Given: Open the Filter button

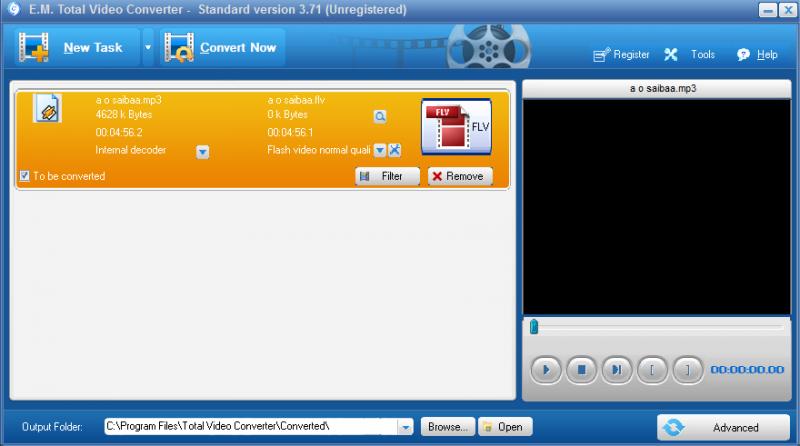Looking at the screenshot, I should coord(387,176).
